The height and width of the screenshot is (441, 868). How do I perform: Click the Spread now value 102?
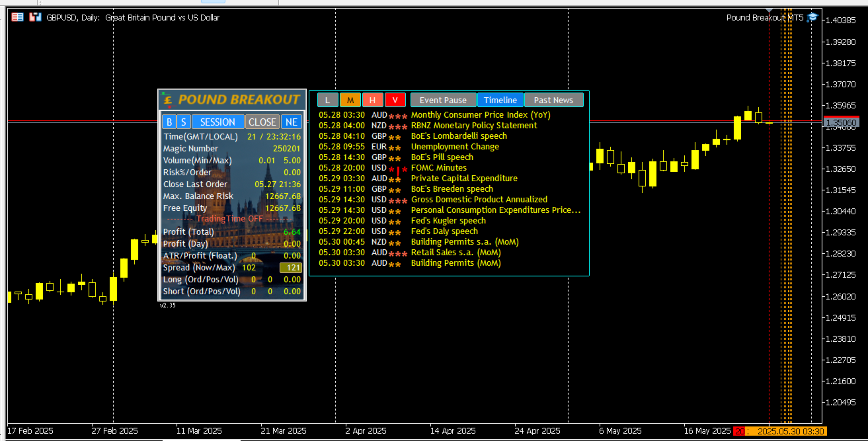[x=249, y=268]
